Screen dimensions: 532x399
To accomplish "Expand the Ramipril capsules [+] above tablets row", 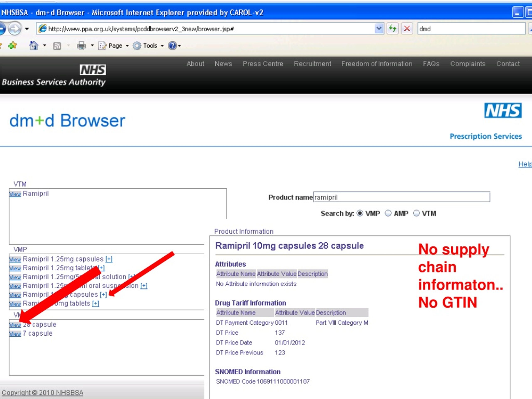I will pos(103,295).
